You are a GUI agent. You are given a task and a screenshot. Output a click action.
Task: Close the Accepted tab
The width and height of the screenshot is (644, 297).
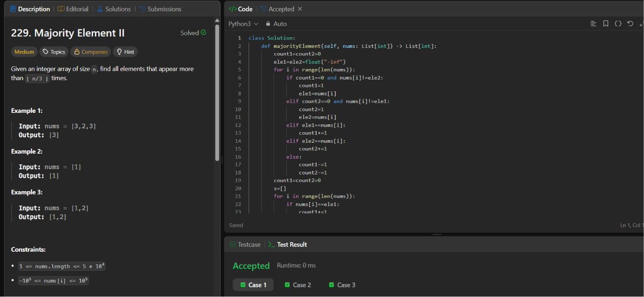click(x=299, y=9)
